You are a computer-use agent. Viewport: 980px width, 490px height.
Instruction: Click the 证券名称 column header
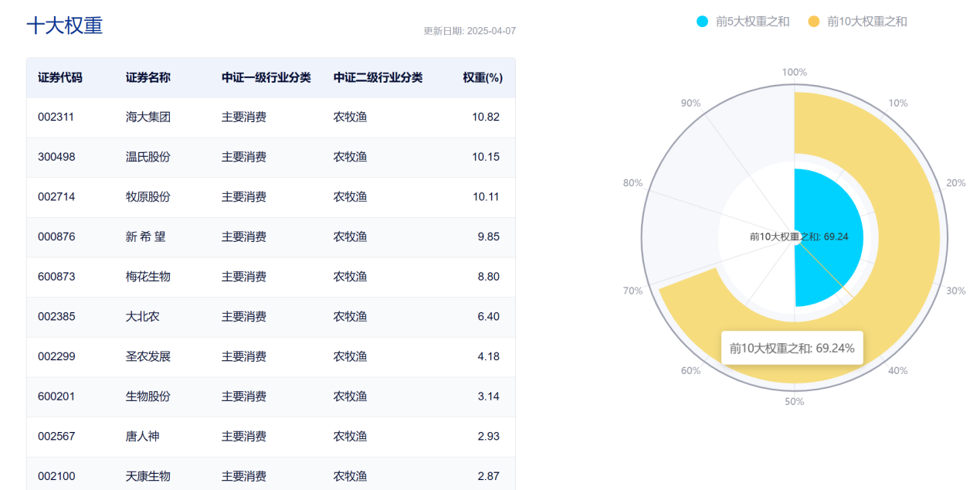coord(148,77)
